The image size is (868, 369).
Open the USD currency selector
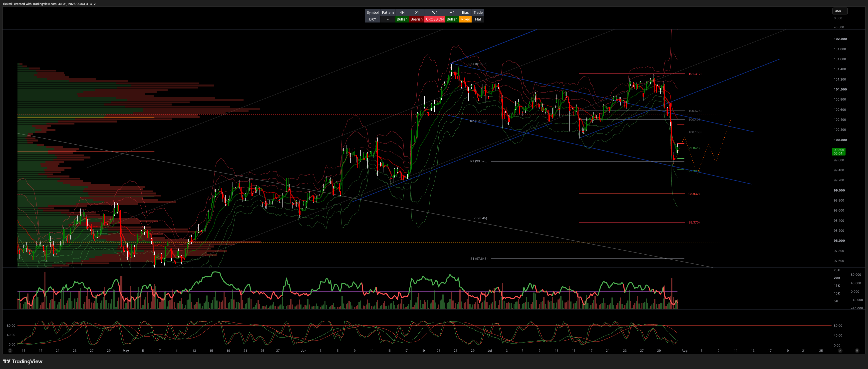(840, 11)
